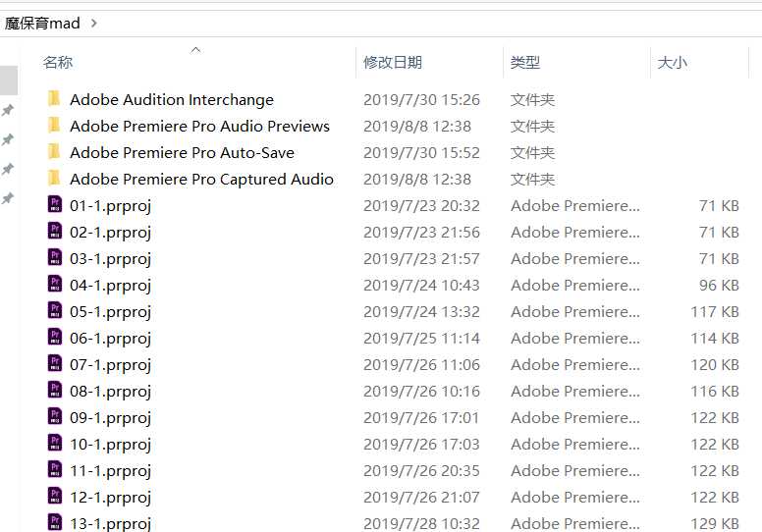Screen dimensions: 762x532
Task: Select the file named 01-1.prproj
Action: (x=110, y=206)
